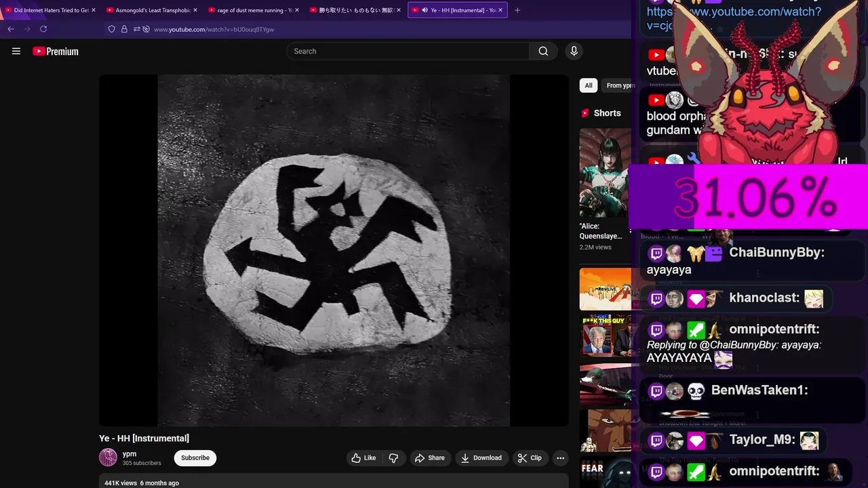
Task: Open the Alice: Queenslayer short thumbnail
Action: click(x=606, y=173)
